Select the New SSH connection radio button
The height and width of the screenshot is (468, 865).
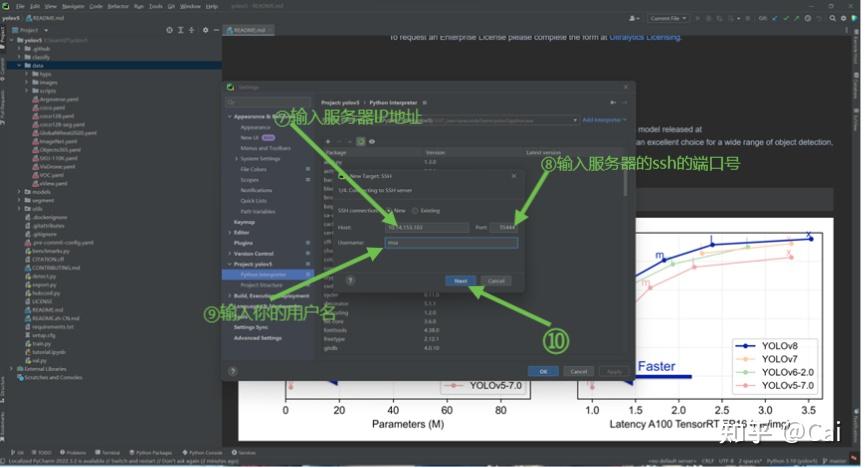(389, 211)
